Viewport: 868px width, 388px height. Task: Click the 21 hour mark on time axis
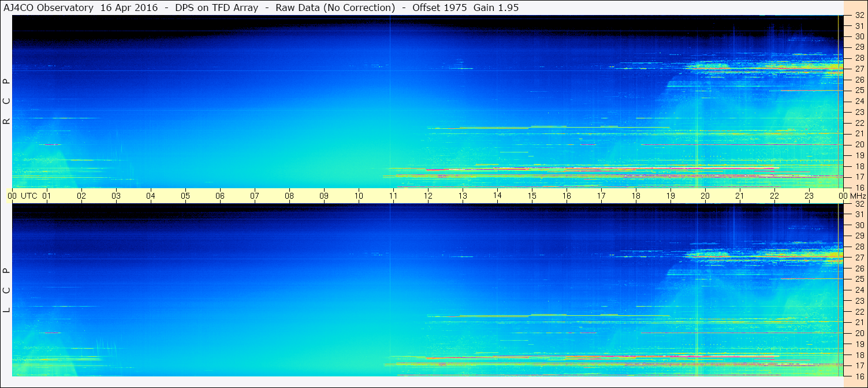[740, 196]
